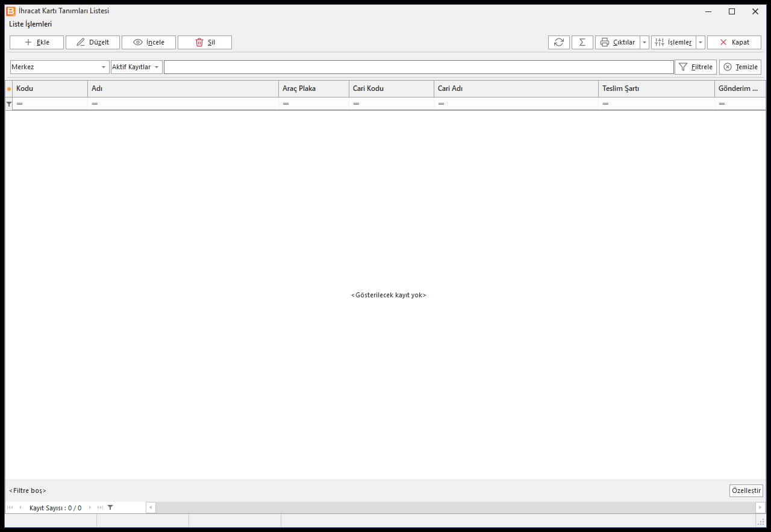Click the search text field beside Filtrele

click(419, 67)
